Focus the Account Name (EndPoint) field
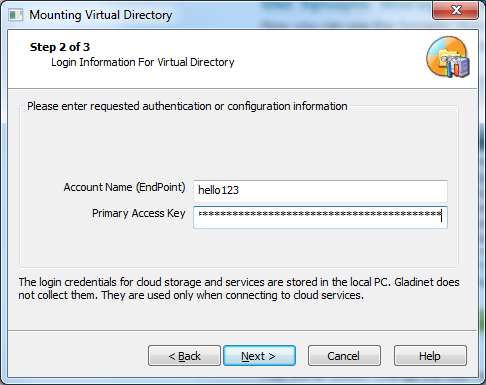Image resolution: width=486 pixels, height=385 pixels. [x=320, y=191]
